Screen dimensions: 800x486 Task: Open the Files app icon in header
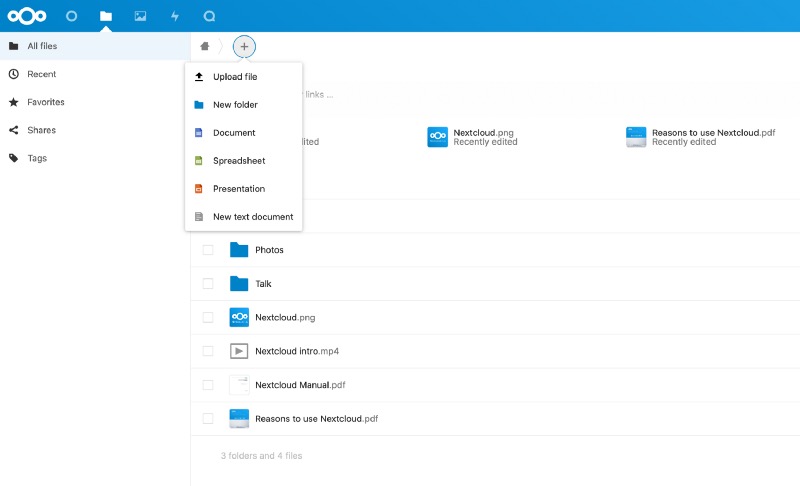coord(106,16)
